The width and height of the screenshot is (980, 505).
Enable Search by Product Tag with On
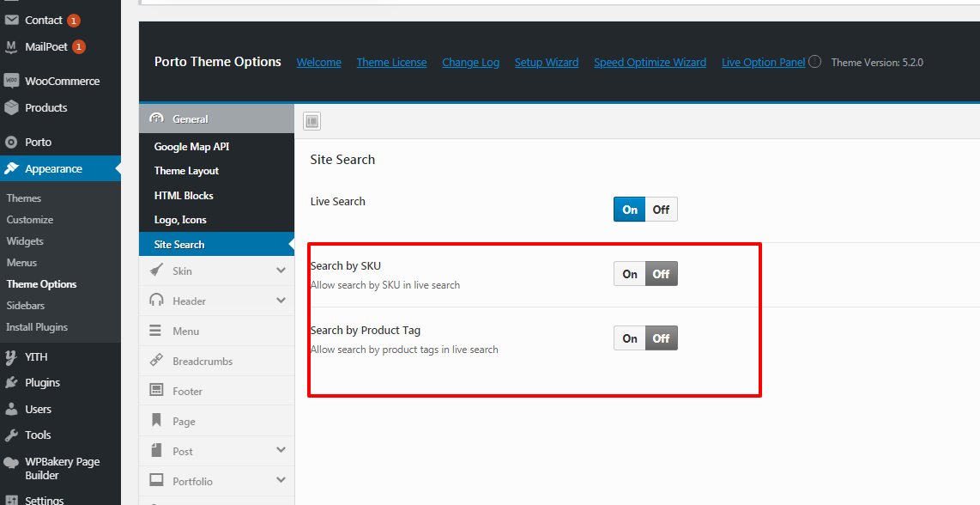click(x=629, y=338)
